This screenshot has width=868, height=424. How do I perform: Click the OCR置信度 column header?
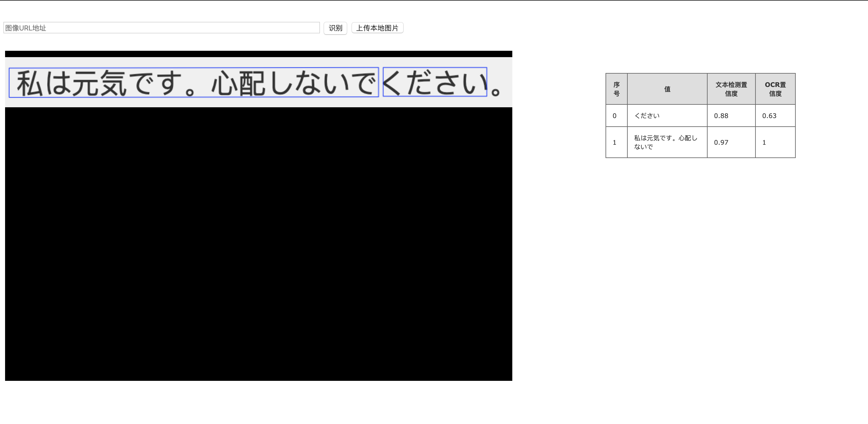(775, 89)
